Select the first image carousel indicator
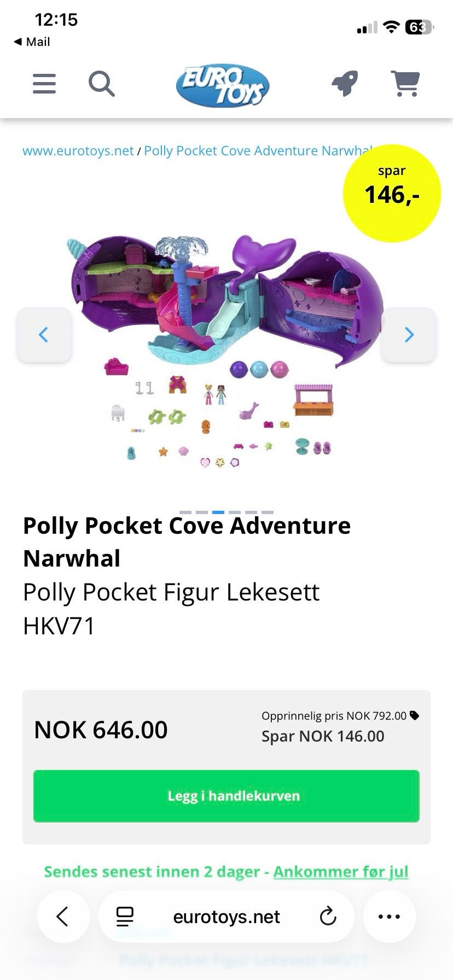The height and width of the screenshot is (980, 453). [x=185, y=512]
